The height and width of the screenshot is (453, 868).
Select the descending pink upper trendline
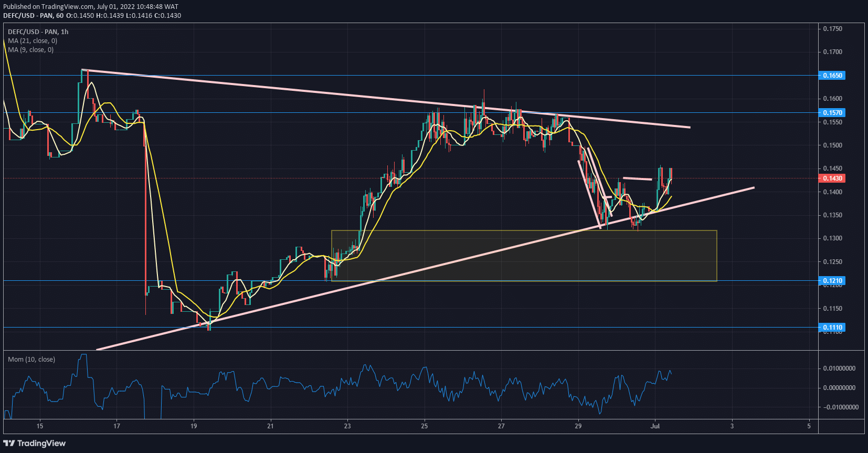[386, 98]
